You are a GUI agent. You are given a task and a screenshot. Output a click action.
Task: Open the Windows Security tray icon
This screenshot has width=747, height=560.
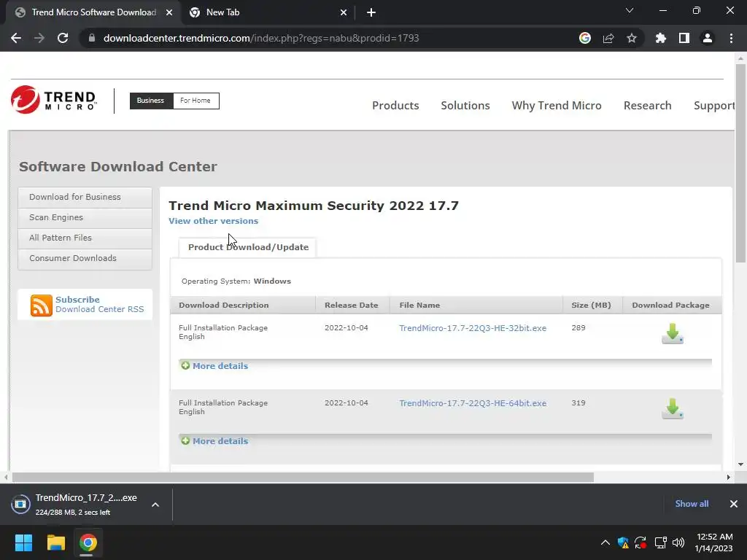pos(623,542)
